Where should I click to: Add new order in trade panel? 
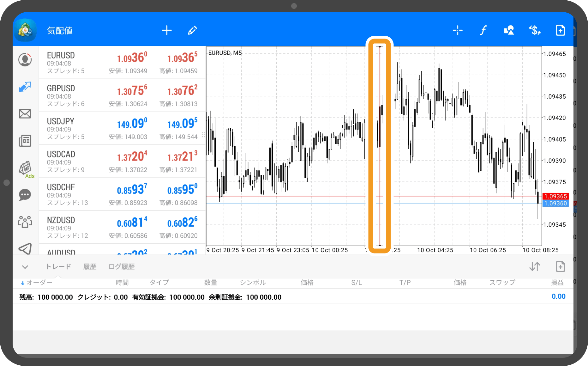[560, 266]
